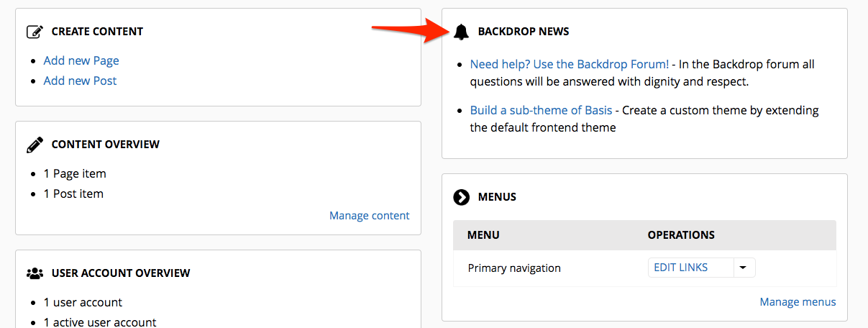
Task: Click the '1 Post item' entry
Action: [x=73, y=193]
